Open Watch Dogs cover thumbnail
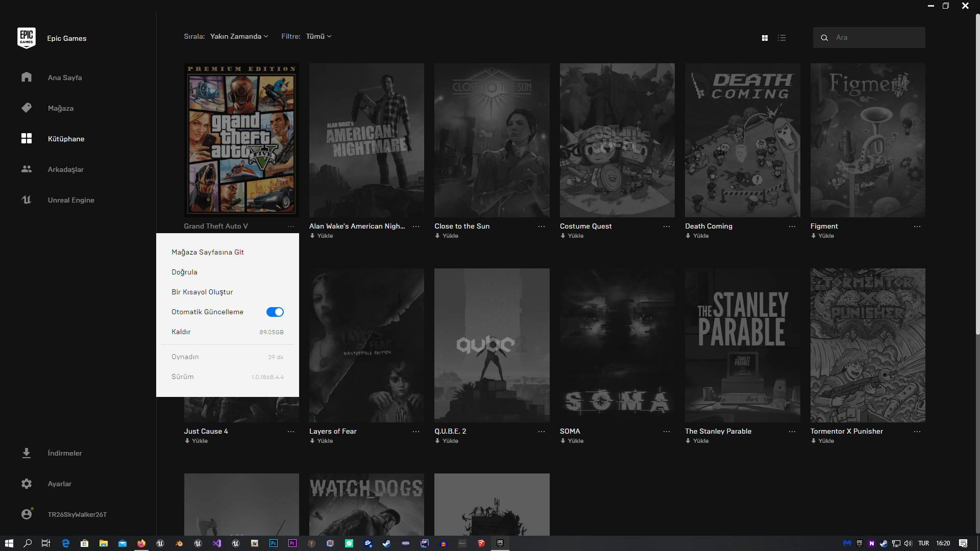 click(366, 505)
